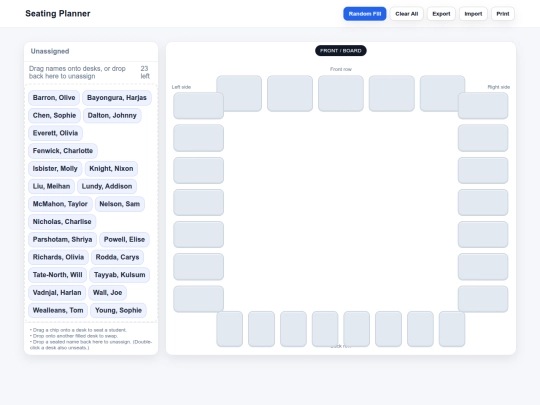
Task: Click the Clear All button
Action: click(x=406, y=14)
